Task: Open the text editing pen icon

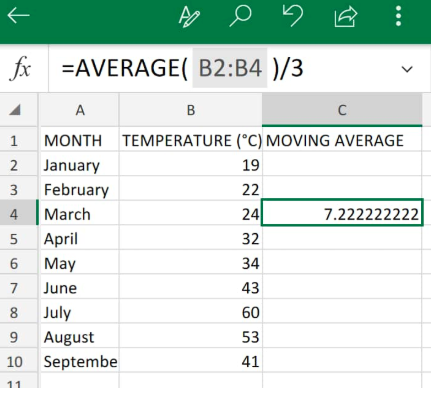Action: (x=189, y=17)
